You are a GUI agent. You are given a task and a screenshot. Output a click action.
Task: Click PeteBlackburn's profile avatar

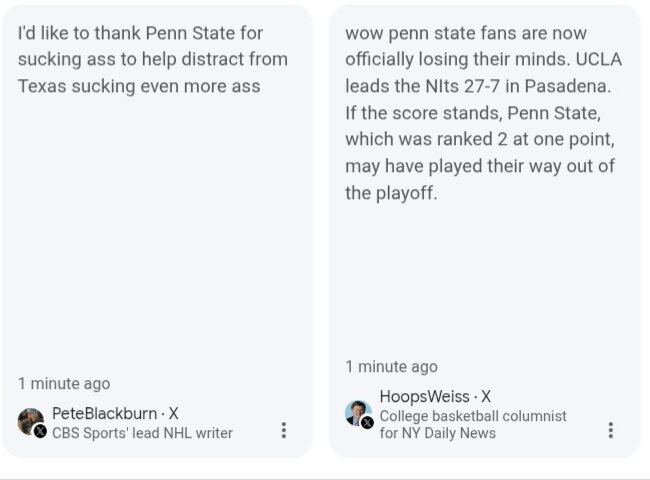tap(30, 420)
